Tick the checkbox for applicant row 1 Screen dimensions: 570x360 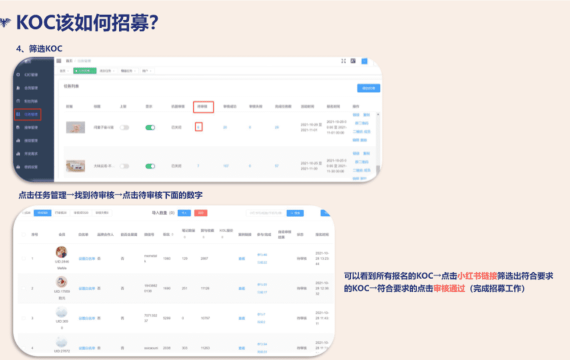pyautogui.click(x=24, y=259)
